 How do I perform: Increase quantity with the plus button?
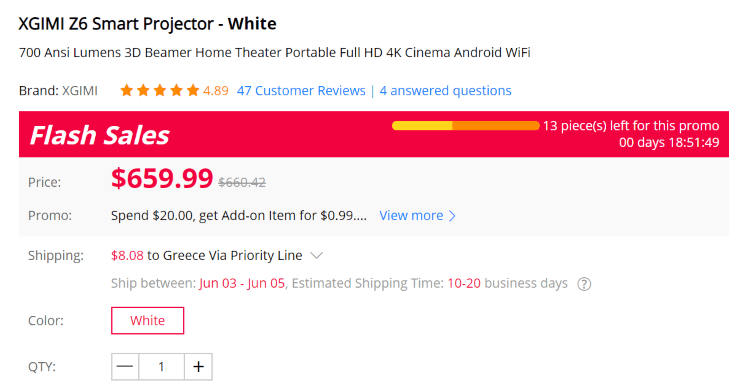(x=199, y=367)
